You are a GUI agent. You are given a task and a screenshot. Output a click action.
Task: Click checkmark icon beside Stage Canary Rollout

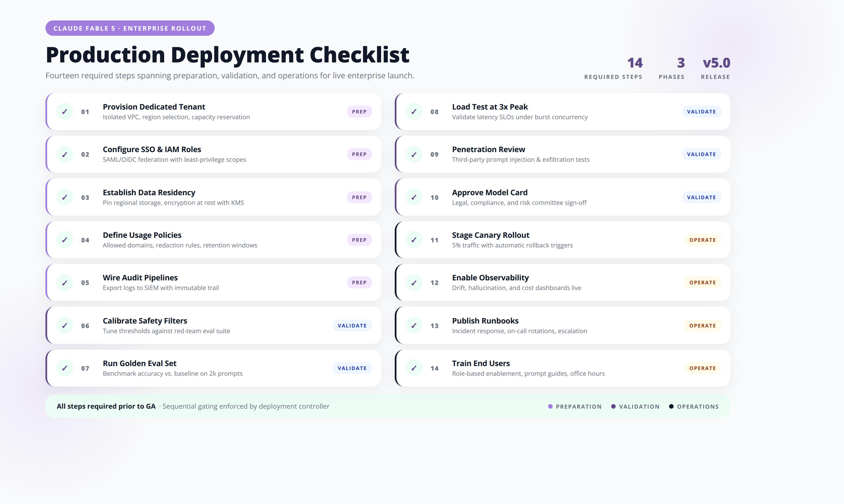[x=414, y=240]
